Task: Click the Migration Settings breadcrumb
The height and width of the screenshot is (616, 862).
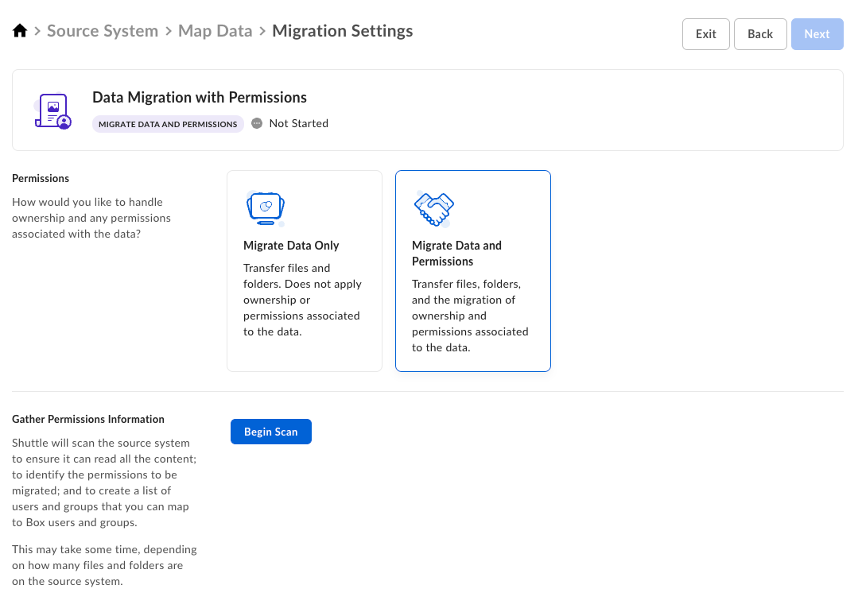Action: tap(342, 31)
